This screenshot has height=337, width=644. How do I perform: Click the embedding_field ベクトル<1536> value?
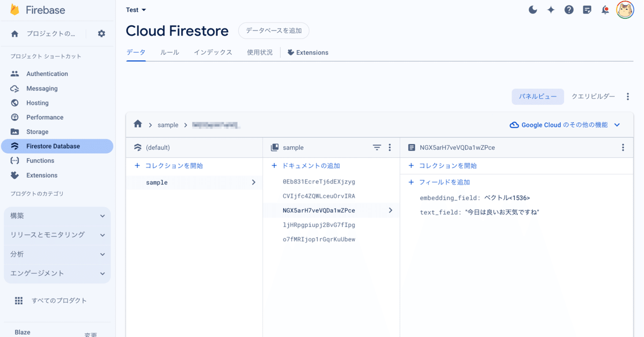click(507, 198)
